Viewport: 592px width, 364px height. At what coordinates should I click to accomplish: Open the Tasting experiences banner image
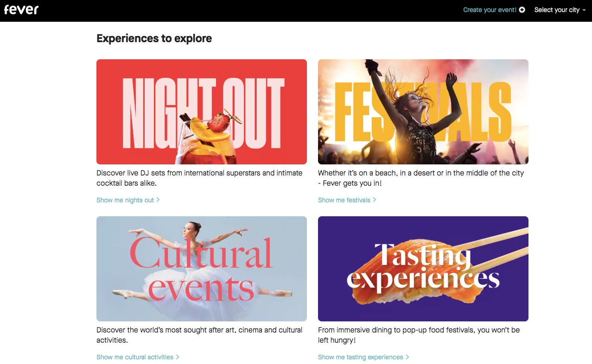tap(423, 269)
